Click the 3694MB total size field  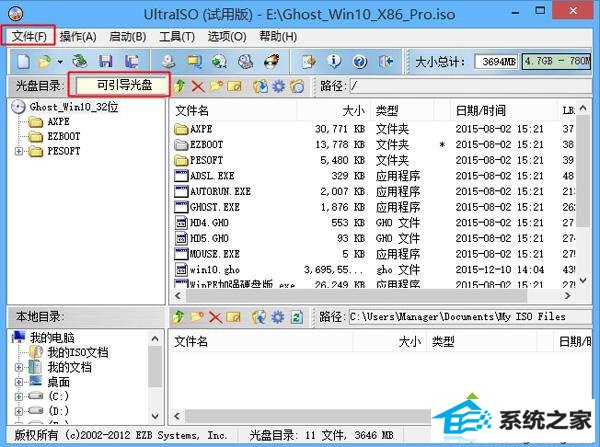(x=496, y=62)
